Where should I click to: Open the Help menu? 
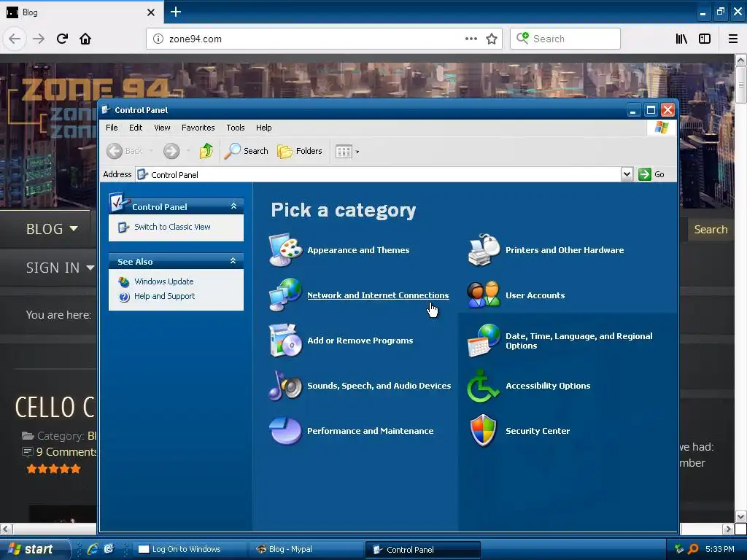(x=263, y=128)
